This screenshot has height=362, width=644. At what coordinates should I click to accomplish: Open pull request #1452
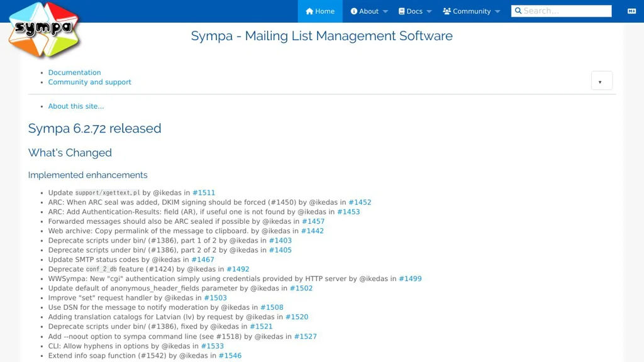coord(360,202)
